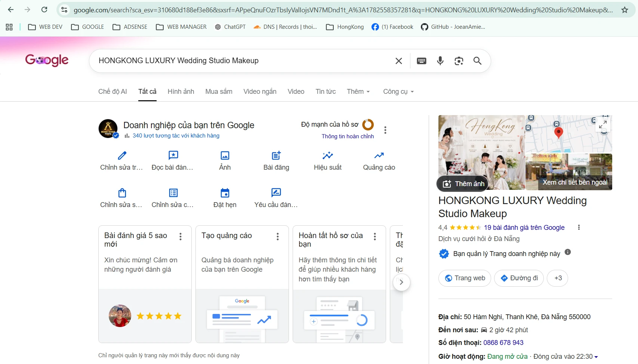The height and width of the screenshot is (364, 638).
Task: Open HongKong bookmark folder
Action: coord(345,27)
